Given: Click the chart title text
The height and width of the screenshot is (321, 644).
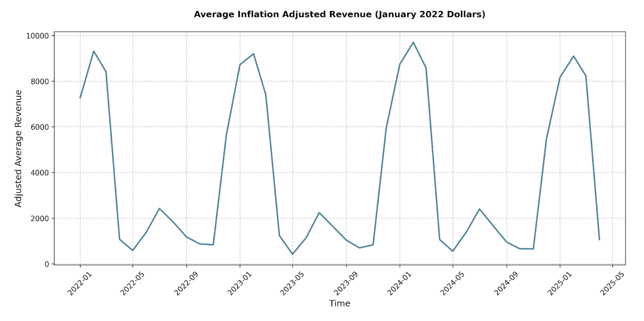Looking at the screenshot, I should click(339, 14).
